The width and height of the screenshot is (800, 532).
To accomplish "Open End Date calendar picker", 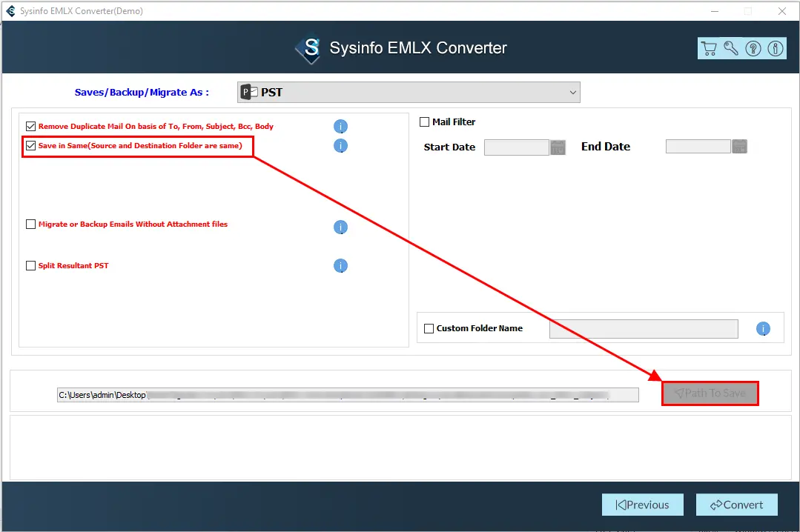I will pos(739,147).
